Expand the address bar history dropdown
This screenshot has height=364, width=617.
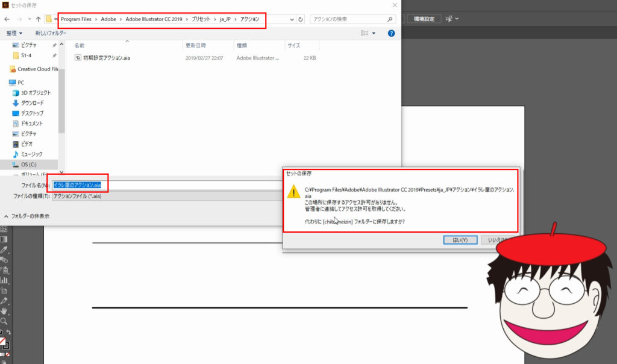(292, 19)
